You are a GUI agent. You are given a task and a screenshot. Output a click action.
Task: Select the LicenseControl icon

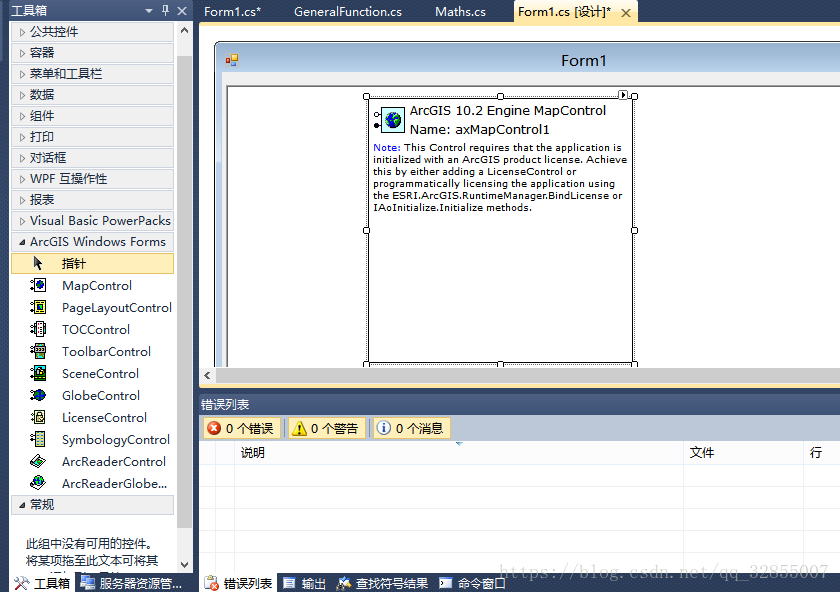[39, 417]
